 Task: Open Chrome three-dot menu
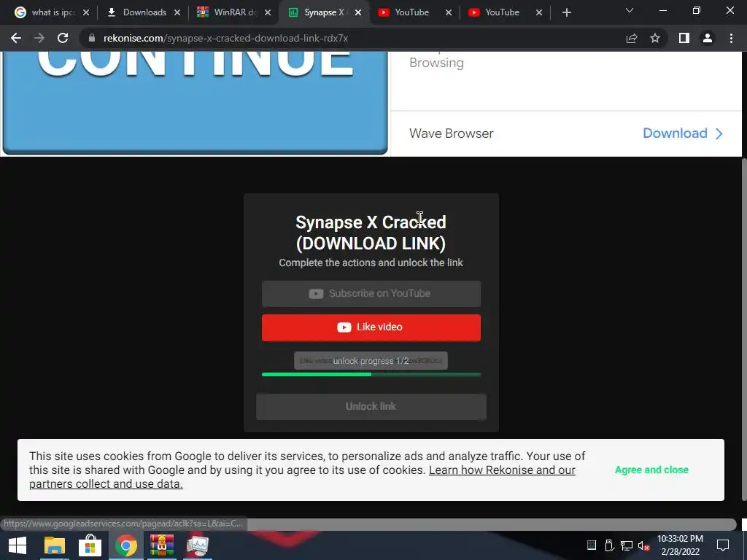[x=731, y=38]
